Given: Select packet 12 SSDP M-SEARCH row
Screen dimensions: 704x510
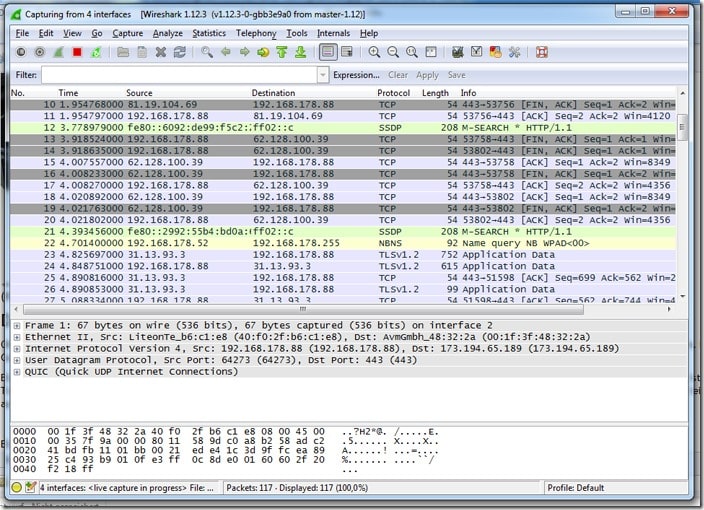Looking at the screenshot, I should 343,128.
